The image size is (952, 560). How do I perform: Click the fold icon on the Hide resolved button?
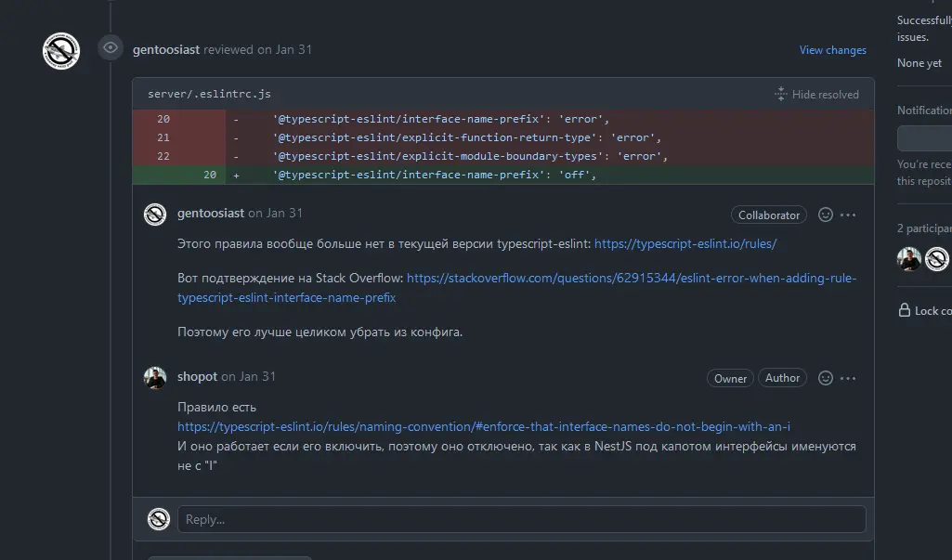[780, 94]
